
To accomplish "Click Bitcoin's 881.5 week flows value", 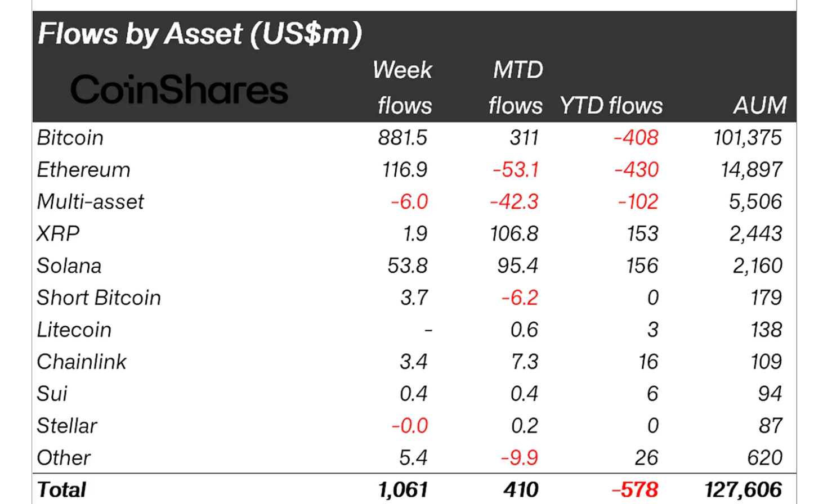I will pos(402,138).
